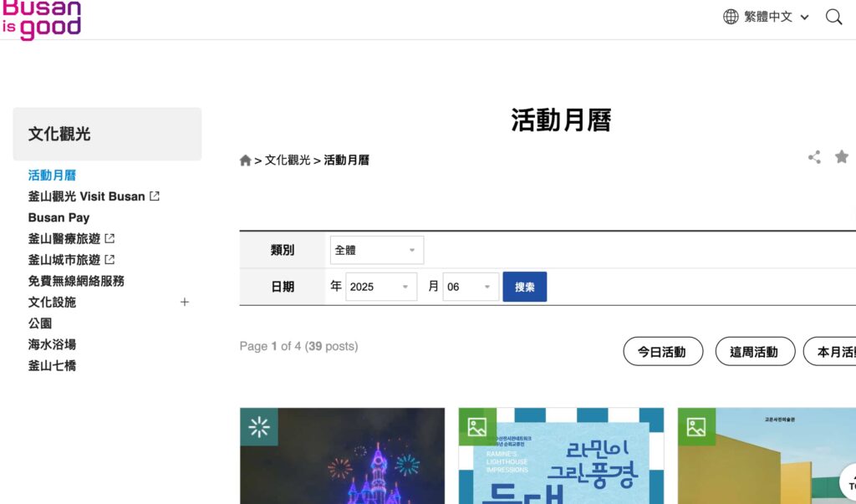The image size is (856, 504).
Task: Click the 今日活動 button
Action: (663, 351)
